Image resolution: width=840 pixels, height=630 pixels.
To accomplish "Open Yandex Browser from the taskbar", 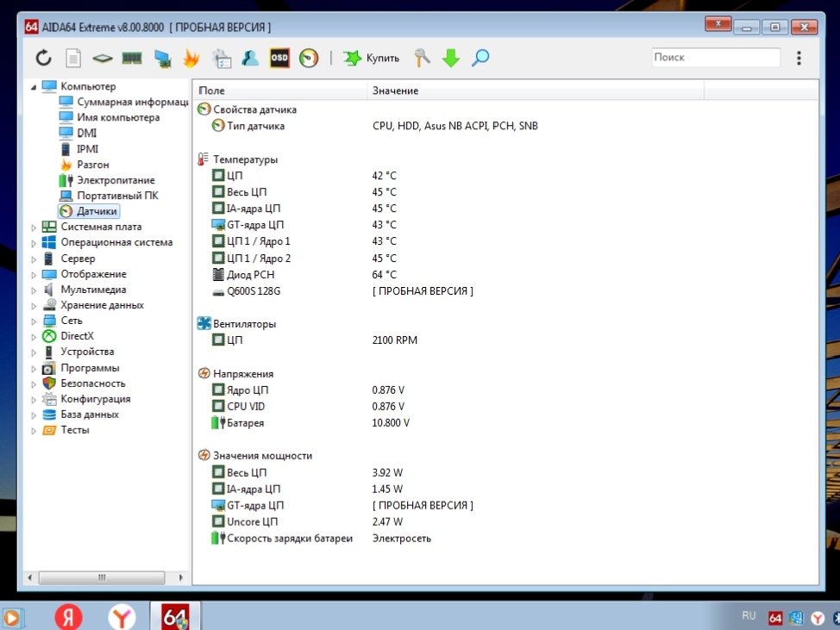I will tap(122, 617).
